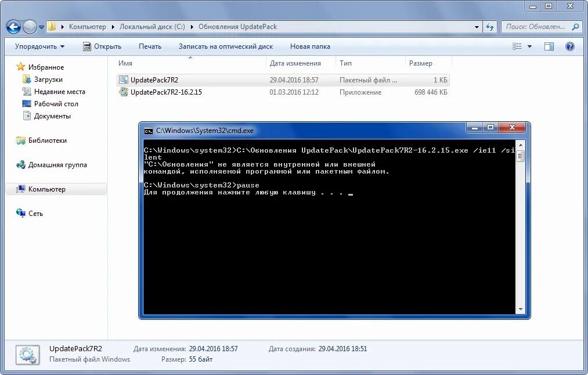Click the Компьютер breadcrumb in address bar
The width and height of the screenshot is (588, 375).
[88, 27]
